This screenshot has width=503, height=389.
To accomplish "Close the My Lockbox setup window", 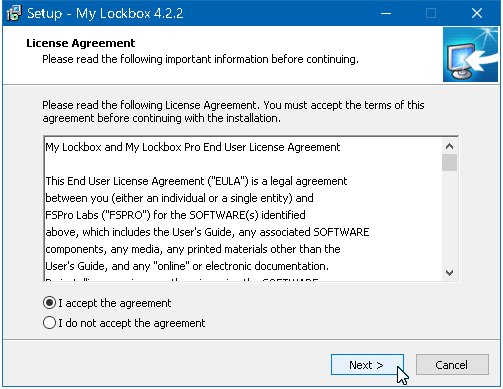I will [x=477, y=13].
